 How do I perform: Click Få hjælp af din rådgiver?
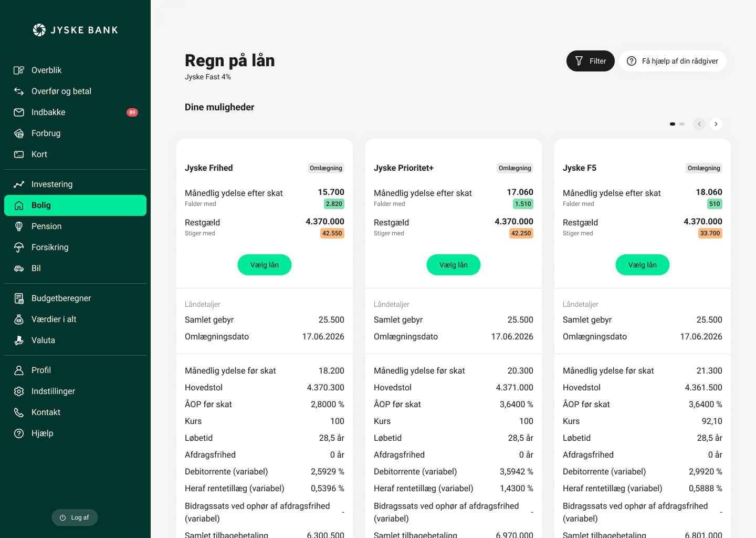point(673,61)
